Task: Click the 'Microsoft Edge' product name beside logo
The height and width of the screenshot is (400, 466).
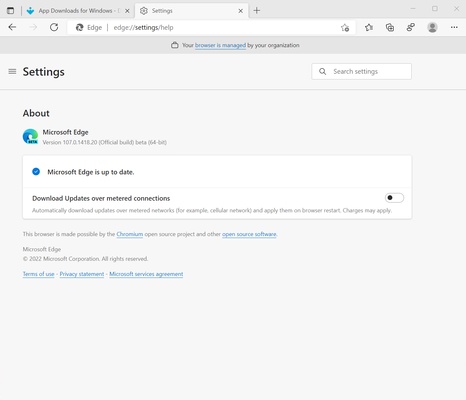Action: [x=65, y=132]
